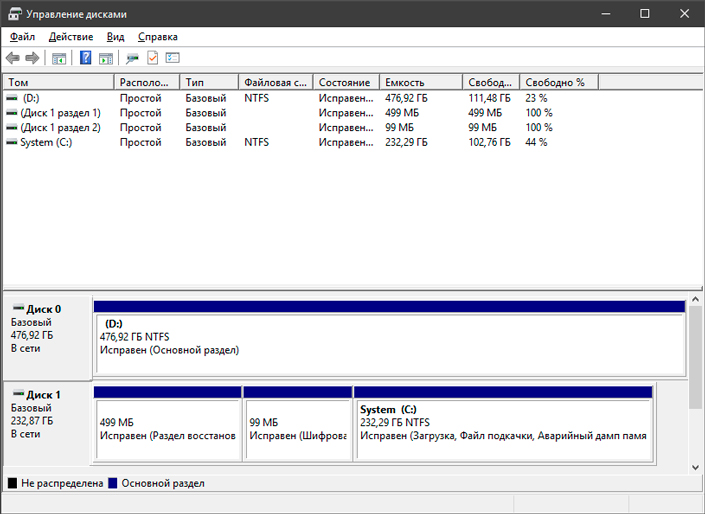This screenshot has width=705, height=514.
Task: Sort by the Тип column header
Action: (209, 82)
